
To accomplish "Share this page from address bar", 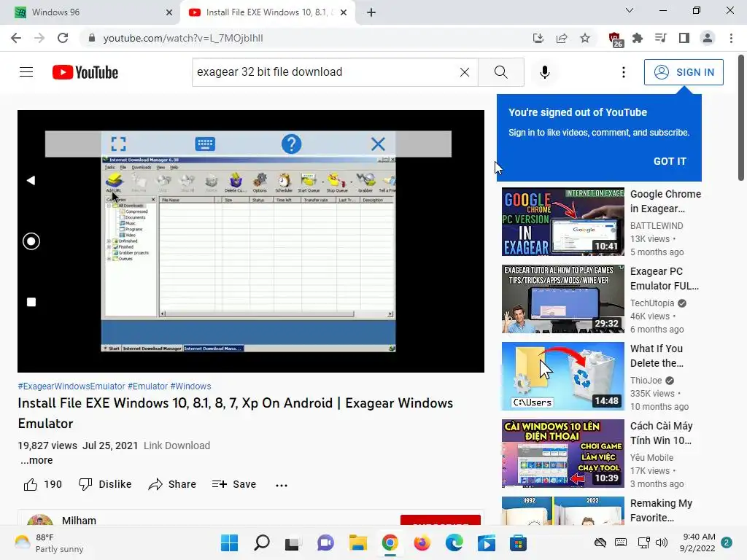I will coord(562,38).
